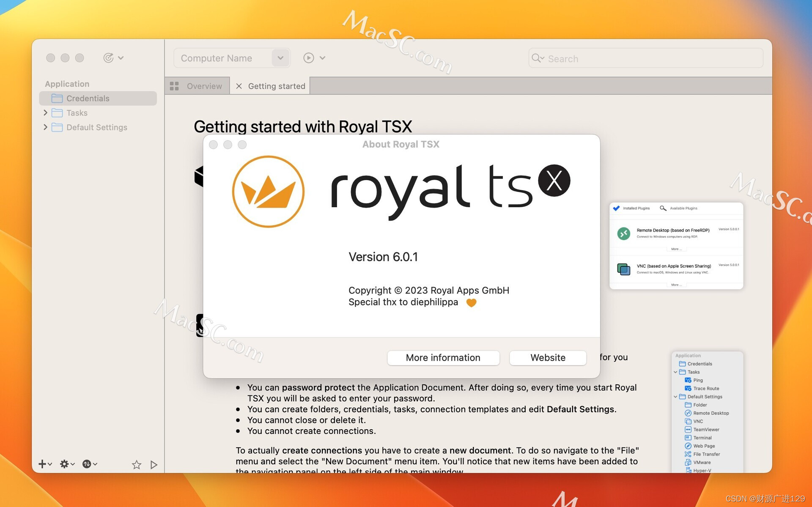Click the target swirl toolbar icon
The image size is (812, 507).
click(108, 58)
